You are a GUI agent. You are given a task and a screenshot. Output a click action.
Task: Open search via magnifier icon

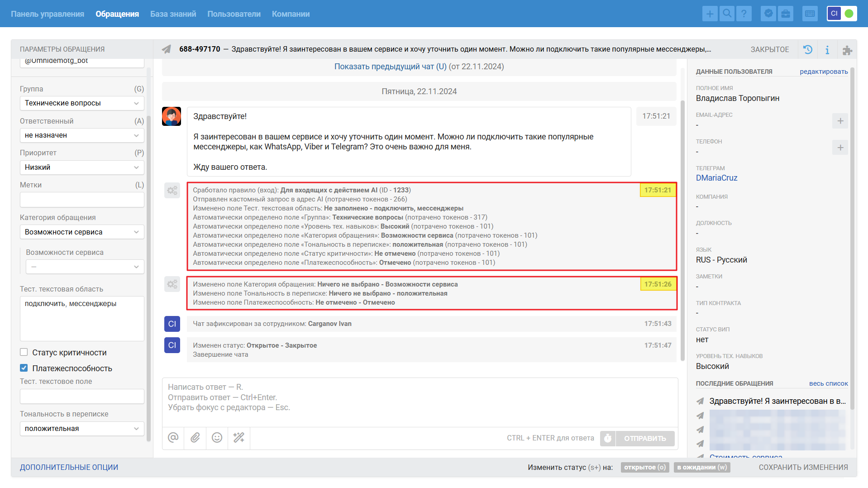tap(727, 14)
